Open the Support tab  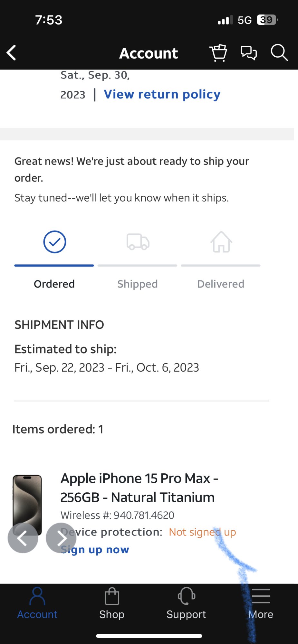(186, 603)
